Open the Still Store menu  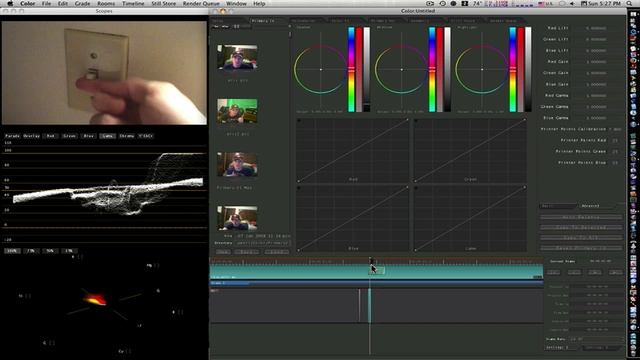coord(164,4)
